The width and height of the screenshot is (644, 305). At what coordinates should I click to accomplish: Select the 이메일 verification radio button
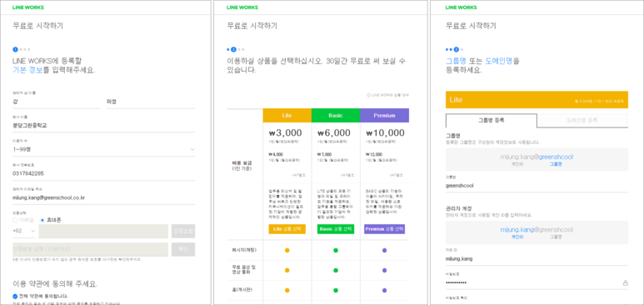point(15,220)
